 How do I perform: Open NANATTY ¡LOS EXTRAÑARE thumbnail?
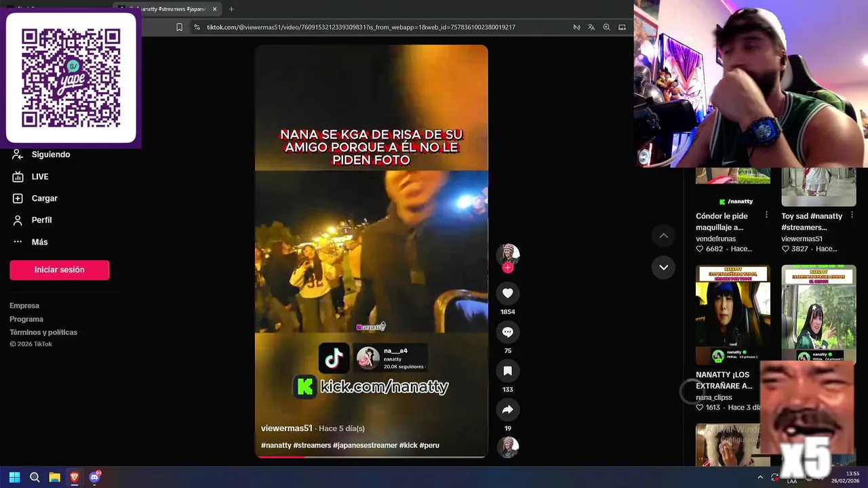click(x=733, y=314)
